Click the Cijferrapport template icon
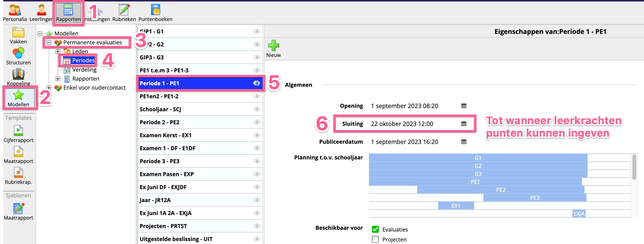644x244 pixels. tap(18, 131)
